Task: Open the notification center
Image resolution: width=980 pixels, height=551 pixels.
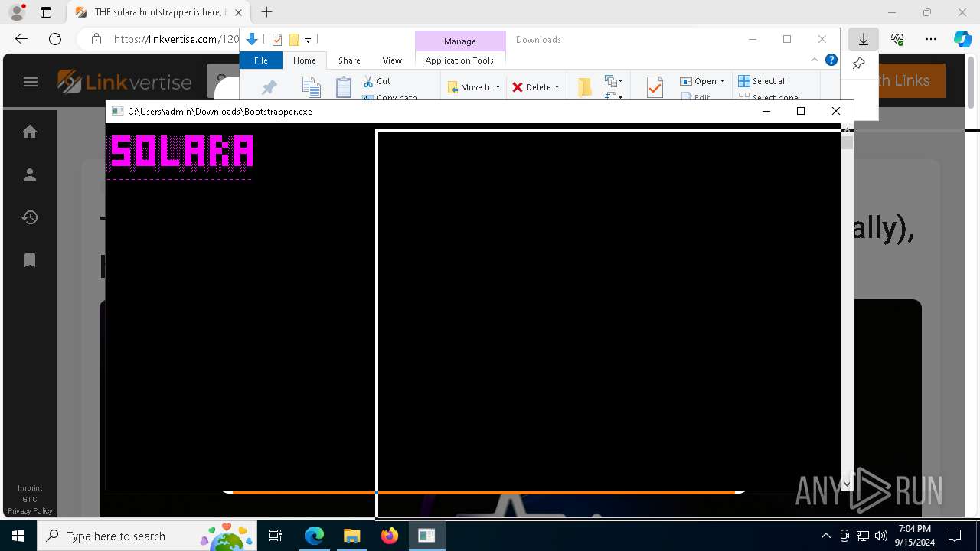Action: coord(955,536)
